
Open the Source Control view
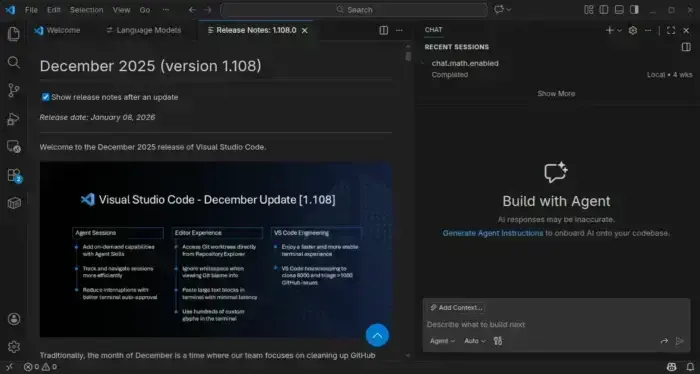[x=13, y=91]
